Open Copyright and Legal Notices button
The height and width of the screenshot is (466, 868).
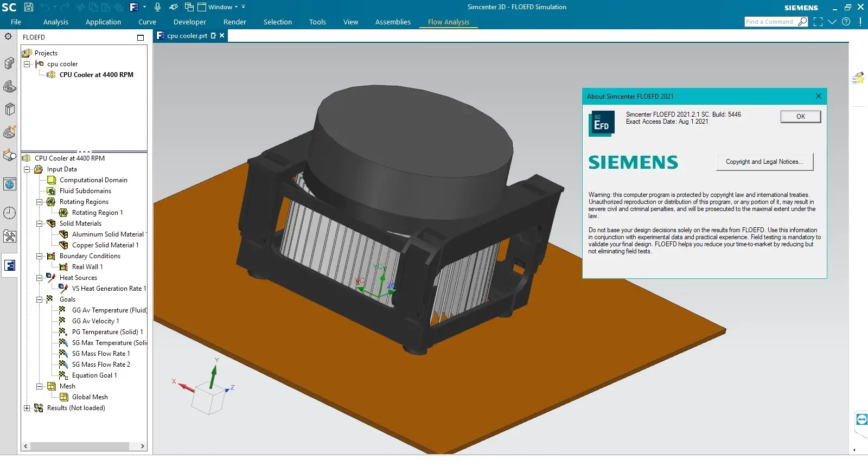tap(764, 162)
